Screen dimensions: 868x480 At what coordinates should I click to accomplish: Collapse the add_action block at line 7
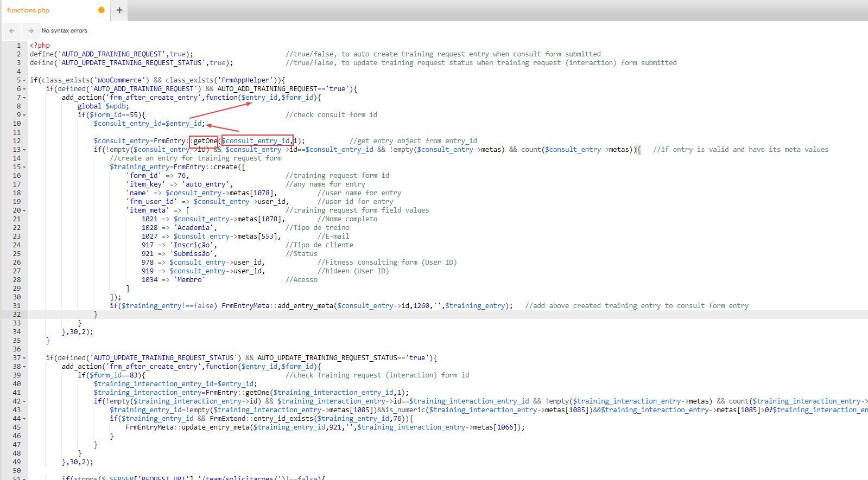click(x=25, y=98)
